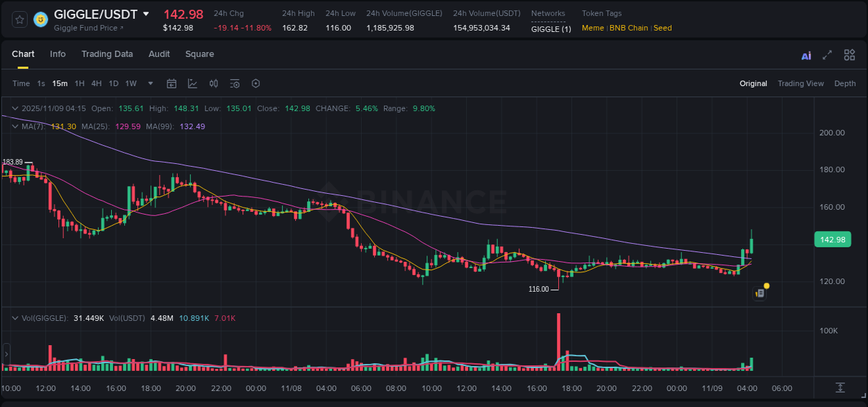Click the green 142.98 price tag
This screenshot has height=407, width=868.
click(x=832, y=239)
